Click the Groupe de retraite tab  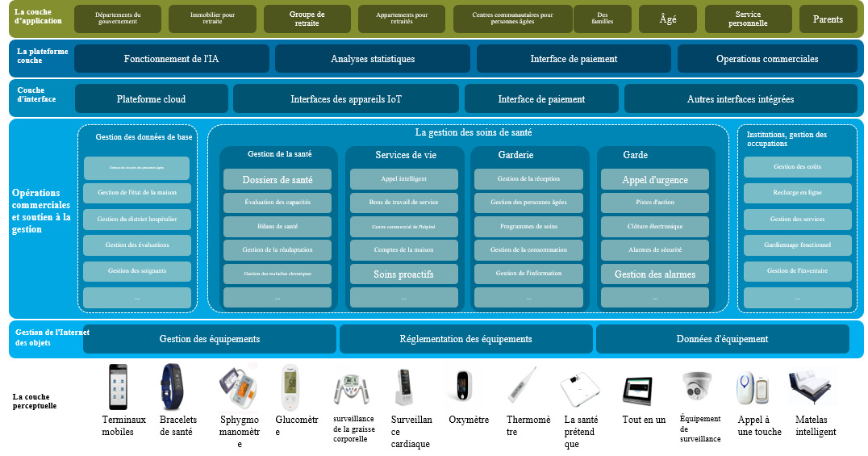coord(307,19)
